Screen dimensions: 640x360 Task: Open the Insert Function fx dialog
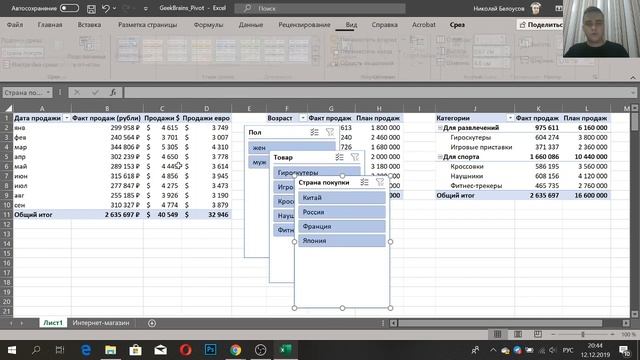[113, 93]
